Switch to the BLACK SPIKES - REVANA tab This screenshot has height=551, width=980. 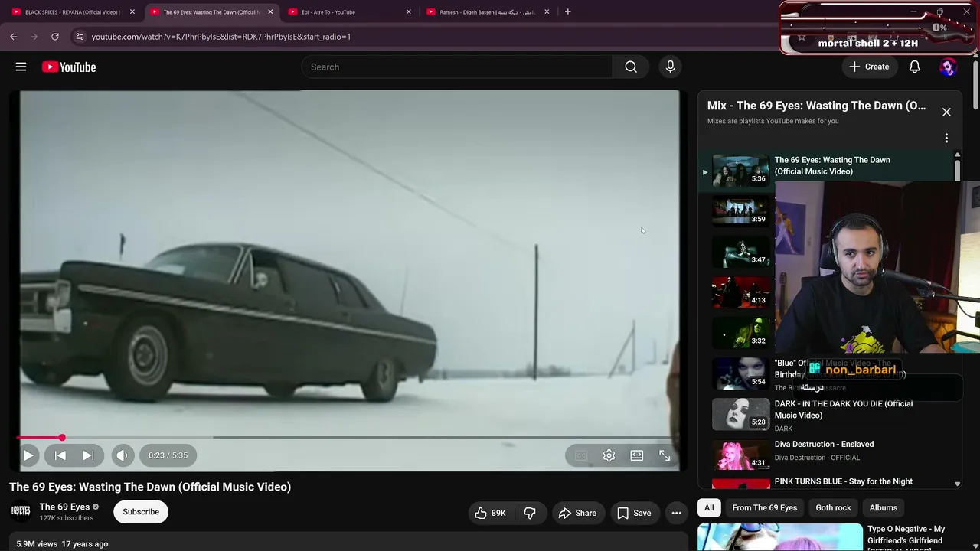tap(72, 12)
